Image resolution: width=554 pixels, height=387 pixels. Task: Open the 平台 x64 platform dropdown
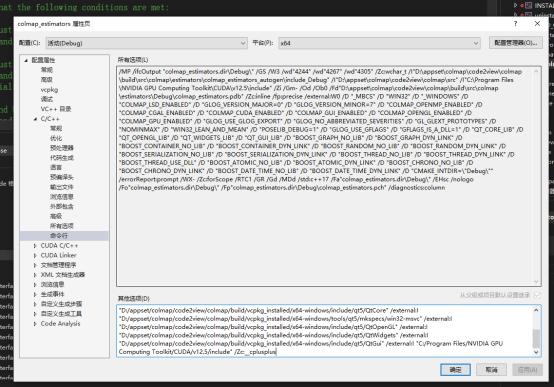[379, 43]
